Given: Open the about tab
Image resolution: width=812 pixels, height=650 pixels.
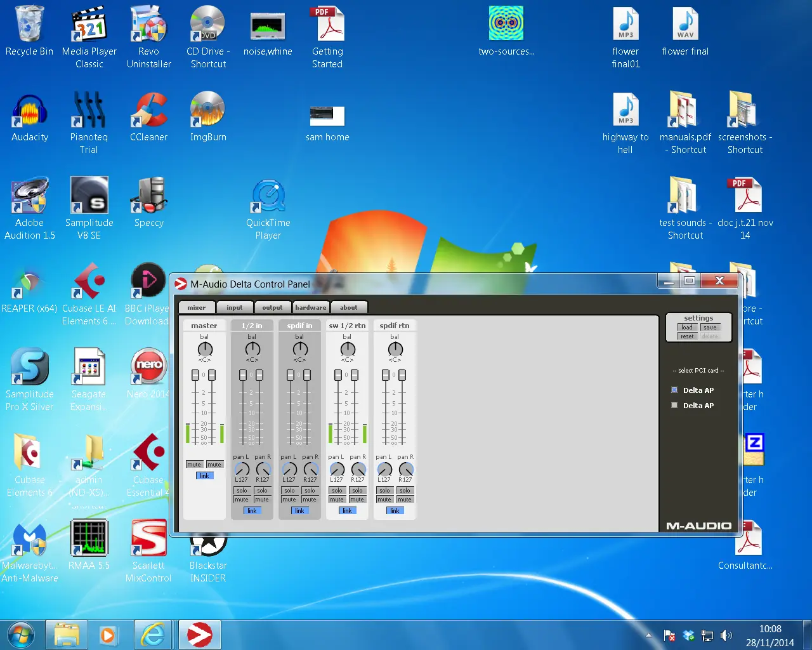Looking at the screenshot, I should pos(349,307).
